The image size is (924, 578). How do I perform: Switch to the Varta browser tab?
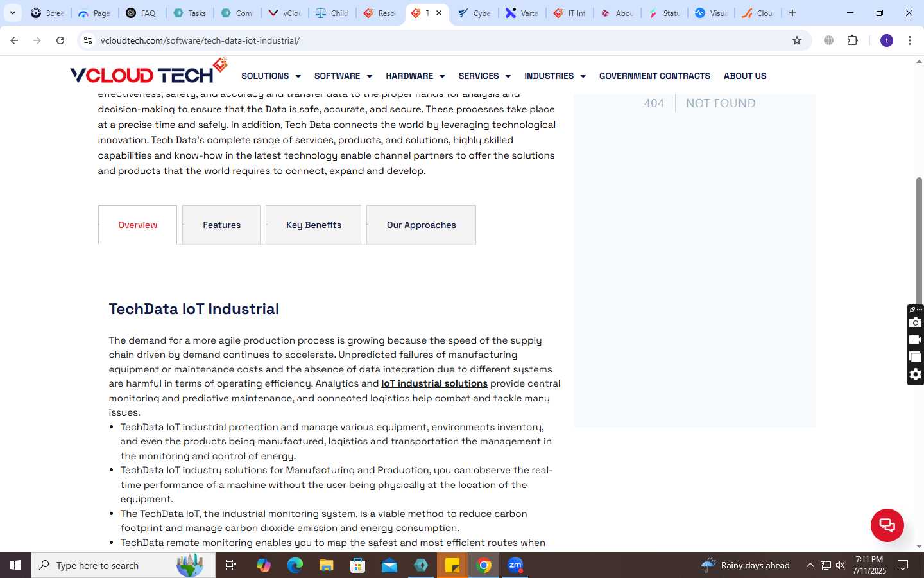click(x=522, y=13)
